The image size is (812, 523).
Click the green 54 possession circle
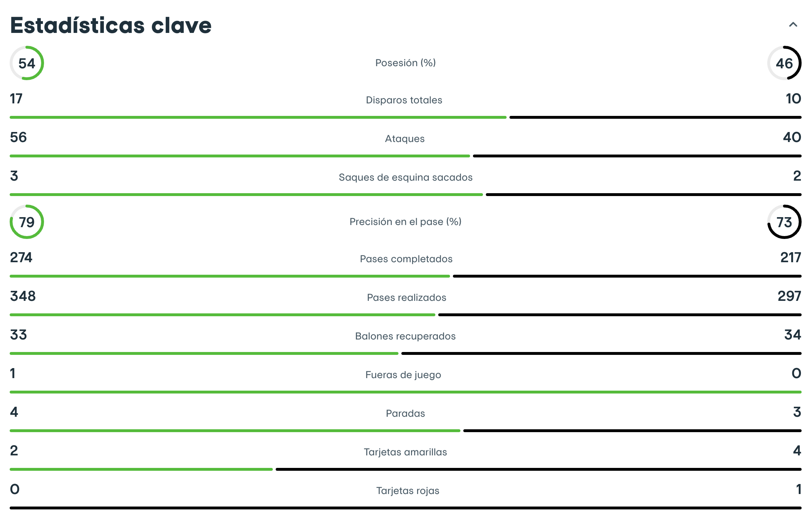(x=27, y=63)
